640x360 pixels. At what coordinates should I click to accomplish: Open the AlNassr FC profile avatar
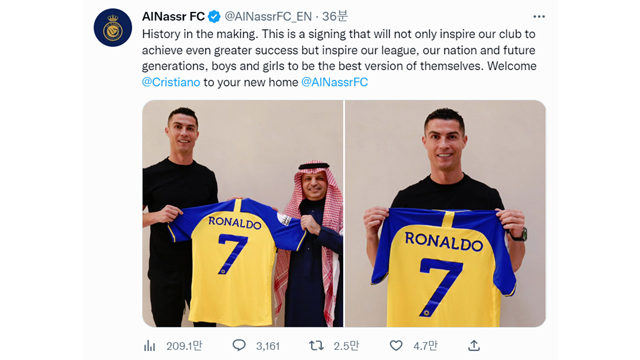click(x=113, y=28)
